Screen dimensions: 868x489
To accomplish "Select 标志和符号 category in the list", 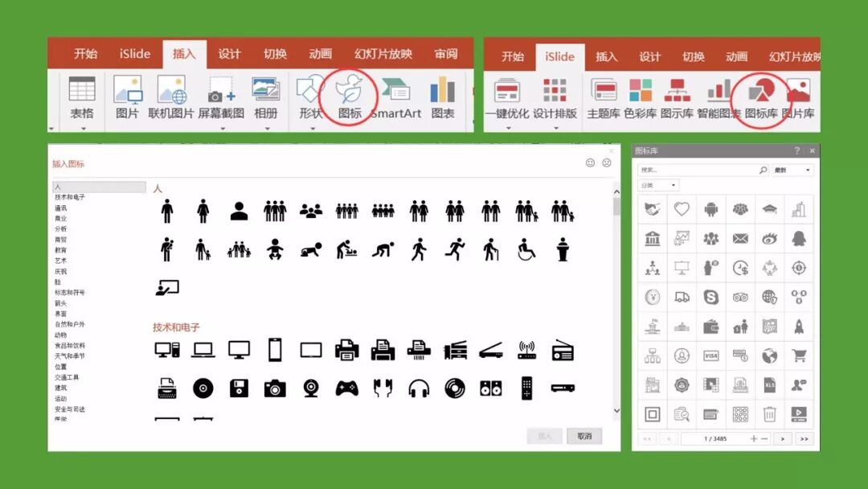I will (70, 293).
